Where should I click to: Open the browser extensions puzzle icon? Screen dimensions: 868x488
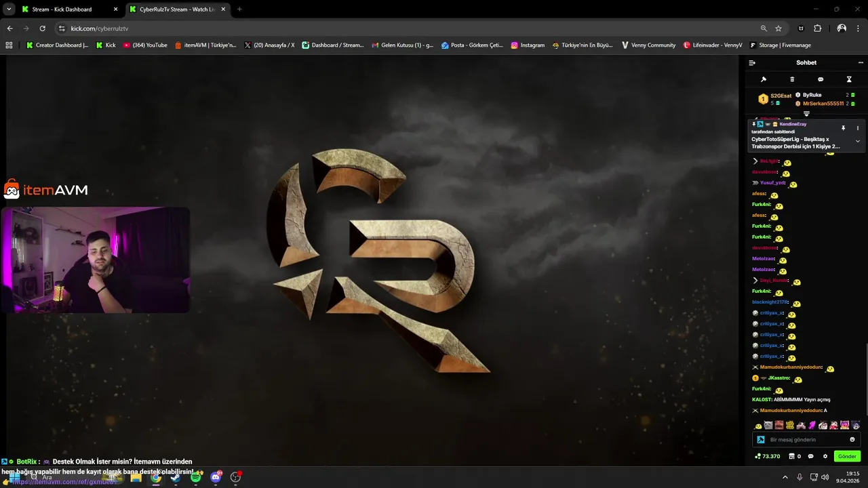coord(817,28)
